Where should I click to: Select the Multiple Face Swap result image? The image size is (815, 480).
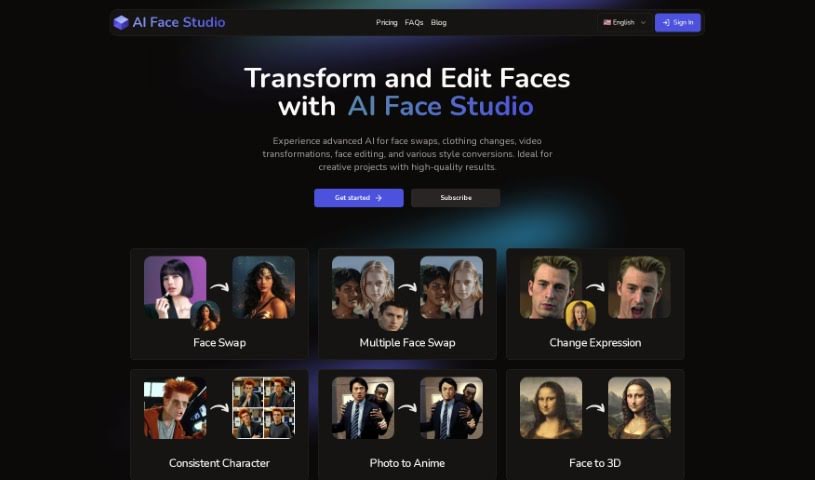click(451, 287)
